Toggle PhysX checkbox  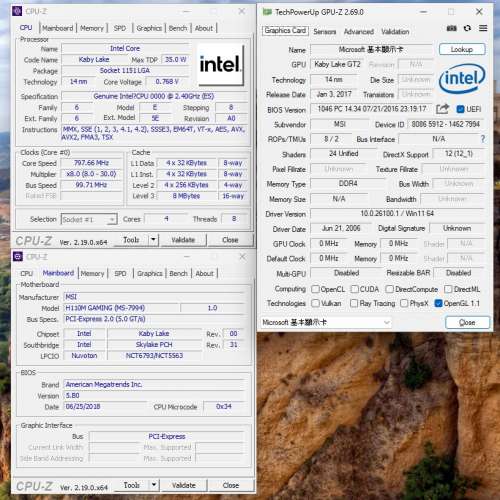click(404, 303)
